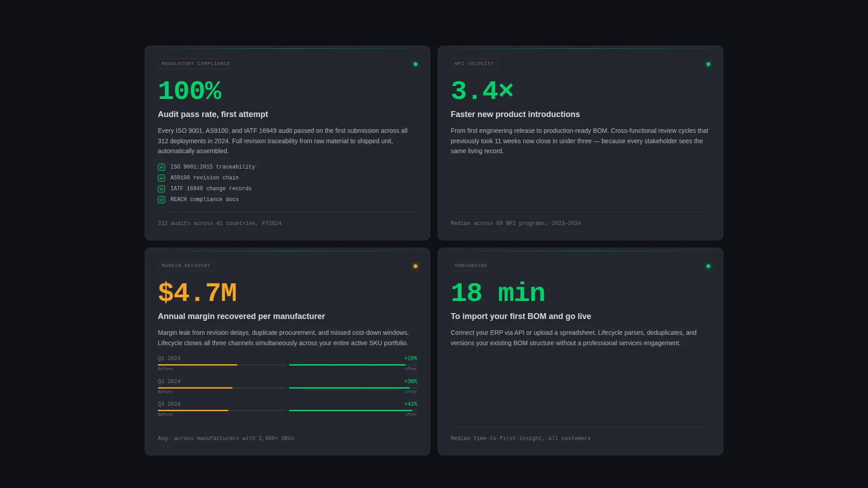This screenshot has height=488, width=868.
Task: Click the Q2 2024 orange Before bar
Action: [195, 388]
